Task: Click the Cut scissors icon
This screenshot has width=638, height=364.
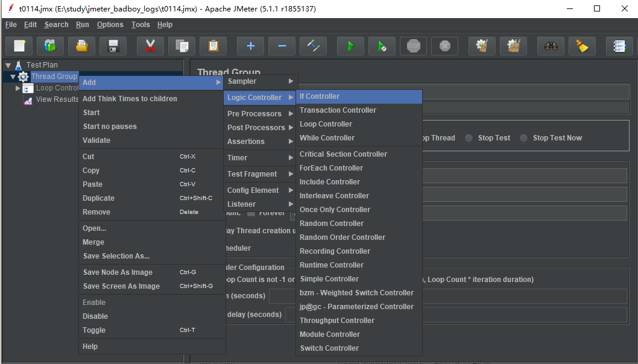Action: pos(150,46)
